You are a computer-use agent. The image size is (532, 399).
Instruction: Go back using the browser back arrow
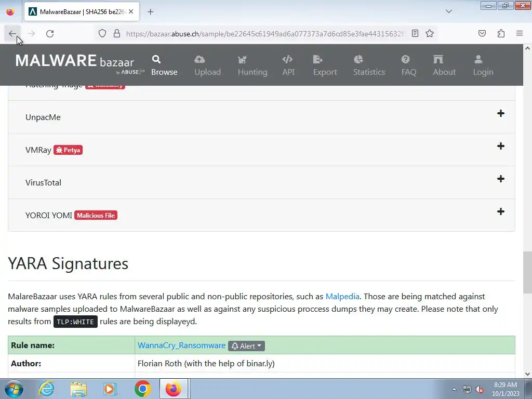12,34
